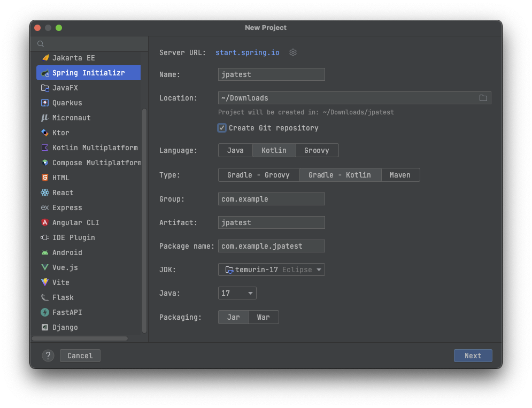The width and height of the screenshot is (532, 408).
Task: Click the Artifact field jpatest
Action: pyautogui.click(x=272, y=222)
